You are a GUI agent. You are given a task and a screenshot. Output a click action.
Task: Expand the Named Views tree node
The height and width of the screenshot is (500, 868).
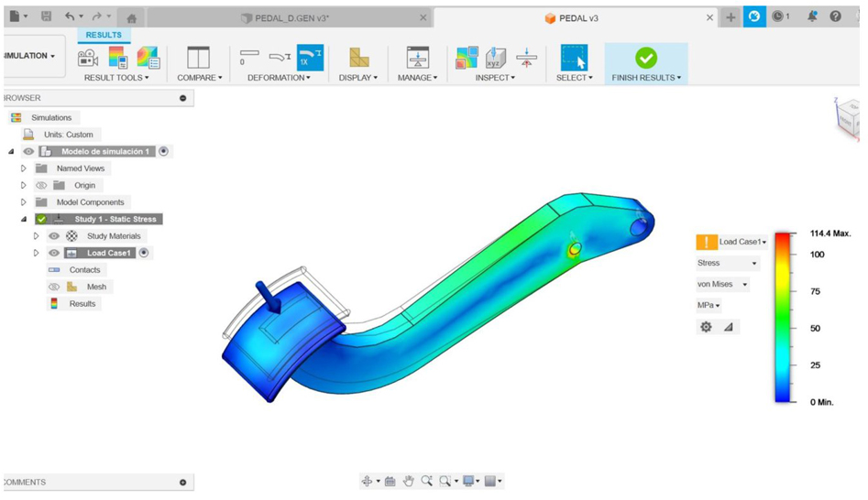click(x=24, y=168)
